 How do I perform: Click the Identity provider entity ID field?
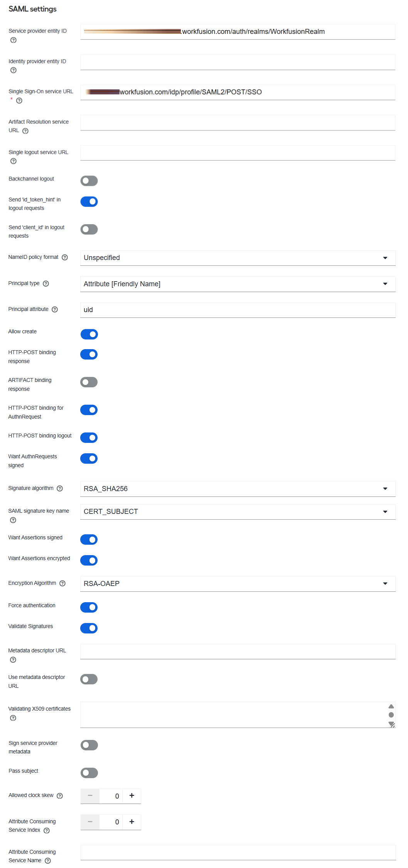coord(238,62)
